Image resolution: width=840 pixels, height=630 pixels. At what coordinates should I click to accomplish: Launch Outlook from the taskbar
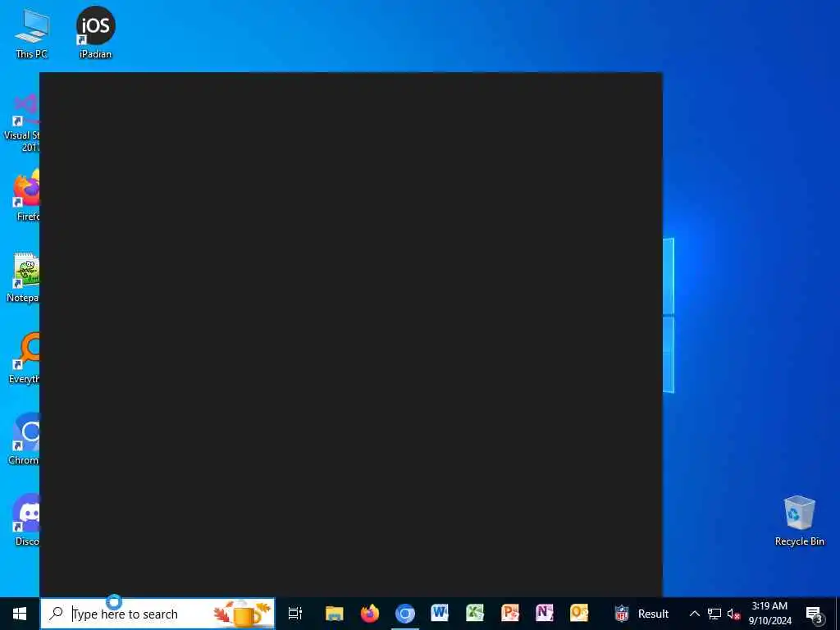point(579,614)
